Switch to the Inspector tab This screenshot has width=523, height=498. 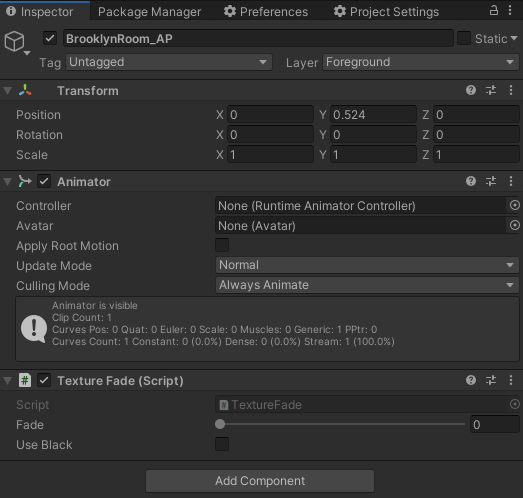(x=45, y=11)
